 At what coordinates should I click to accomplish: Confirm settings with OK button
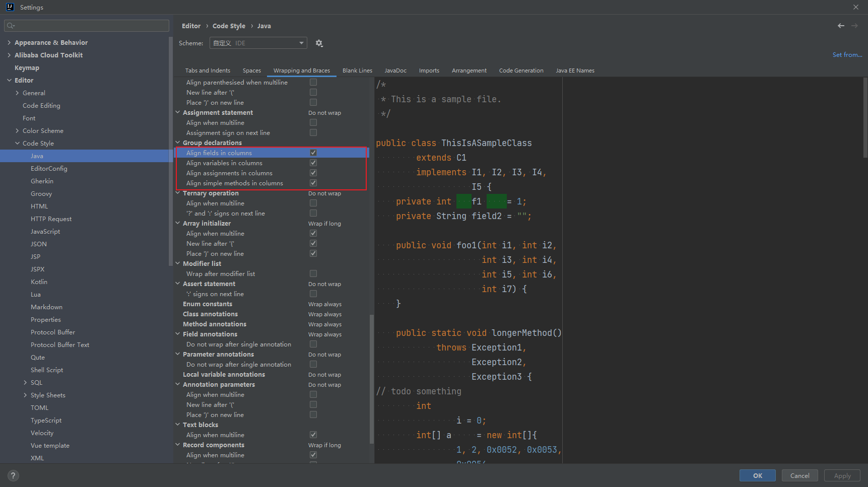[758, 475]
